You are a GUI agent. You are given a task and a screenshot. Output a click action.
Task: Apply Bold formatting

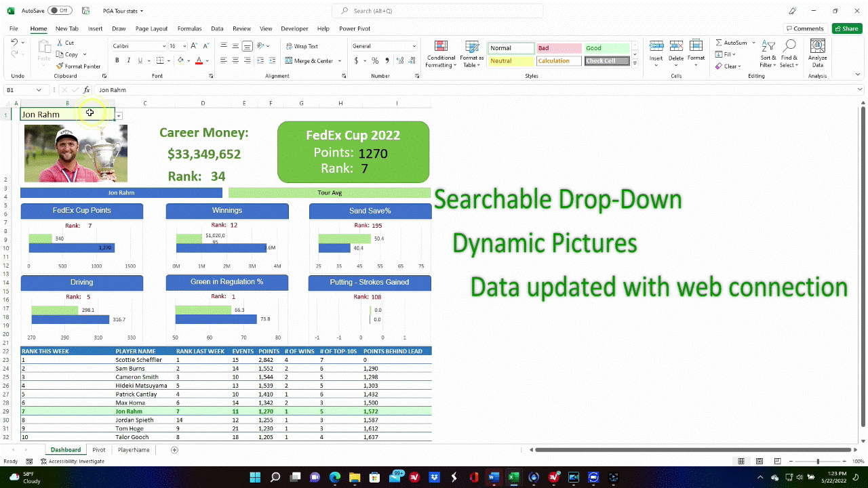[x=117, y=60]
